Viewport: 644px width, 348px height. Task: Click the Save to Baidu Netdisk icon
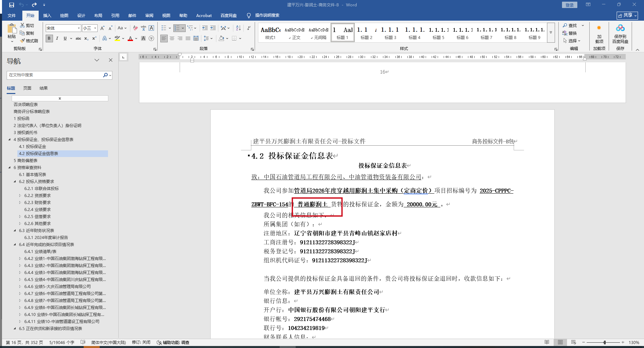tap(620, 28)
